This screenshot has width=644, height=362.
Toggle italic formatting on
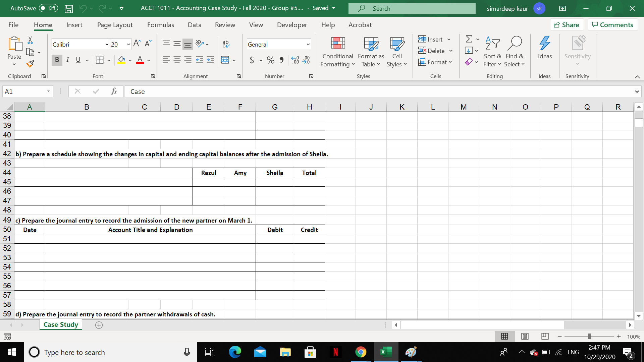coord(67,60)
